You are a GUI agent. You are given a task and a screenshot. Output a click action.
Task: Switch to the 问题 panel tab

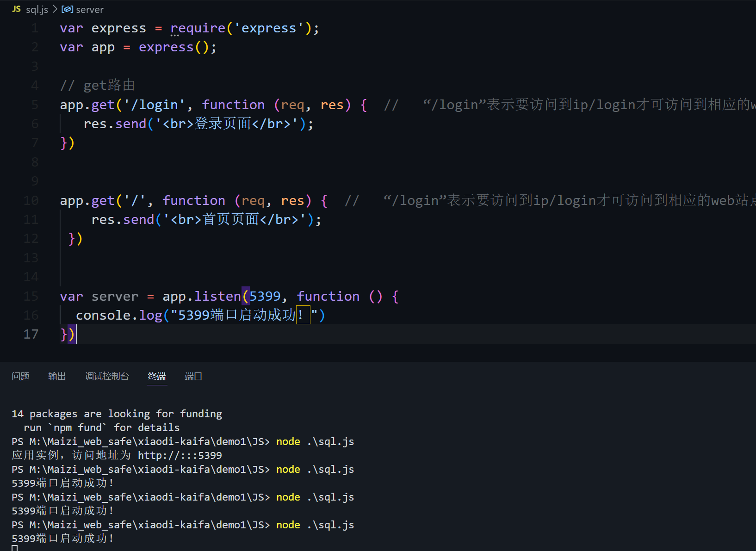tap(20, 376)
